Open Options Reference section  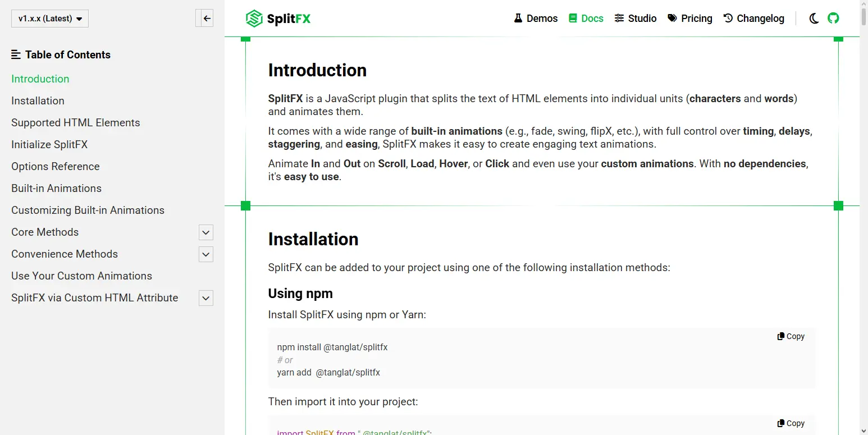(56, 167)
